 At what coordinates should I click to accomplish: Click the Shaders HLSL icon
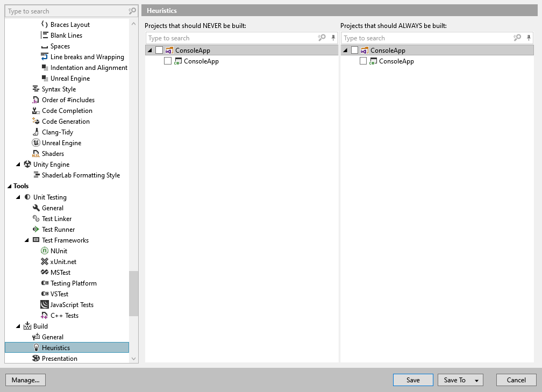36,153
